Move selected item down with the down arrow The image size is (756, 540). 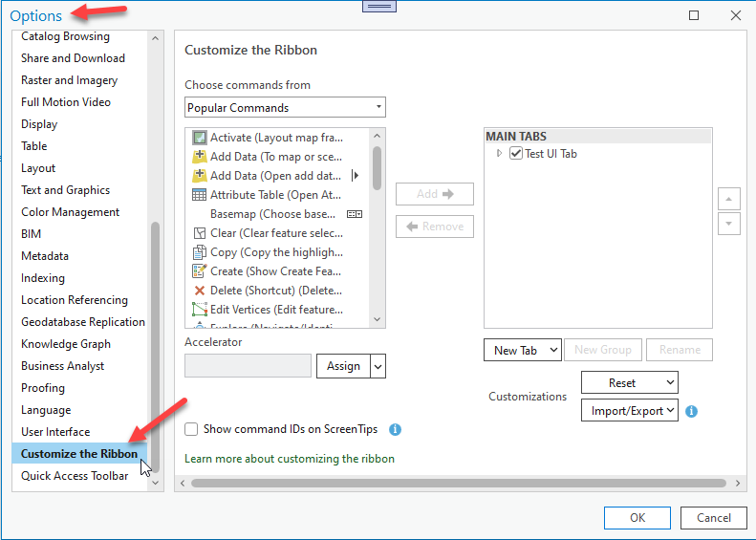click(729, 224)
